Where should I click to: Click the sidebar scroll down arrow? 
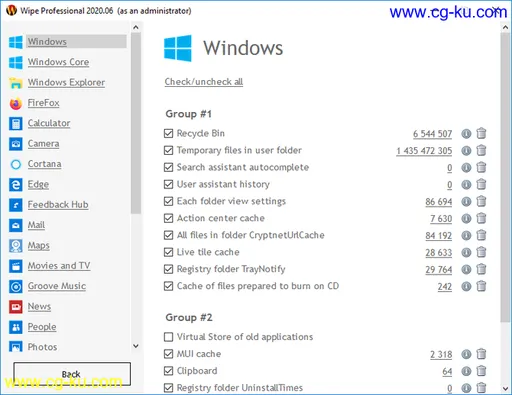pos(136,346)
